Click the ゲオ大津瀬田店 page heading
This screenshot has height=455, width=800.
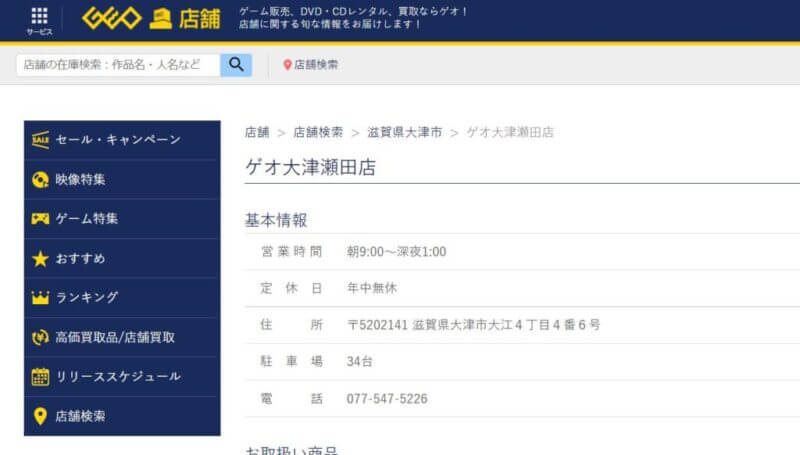[x=311, y=167]
